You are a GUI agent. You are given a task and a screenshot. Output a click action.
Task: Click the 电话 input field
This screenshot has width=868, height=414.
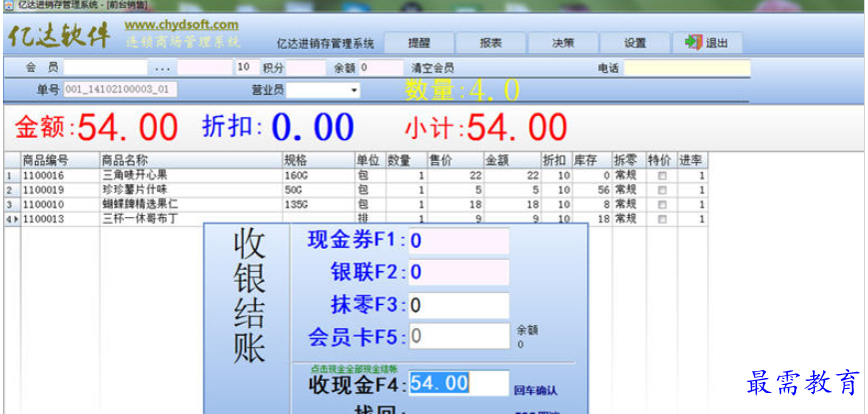687,68
